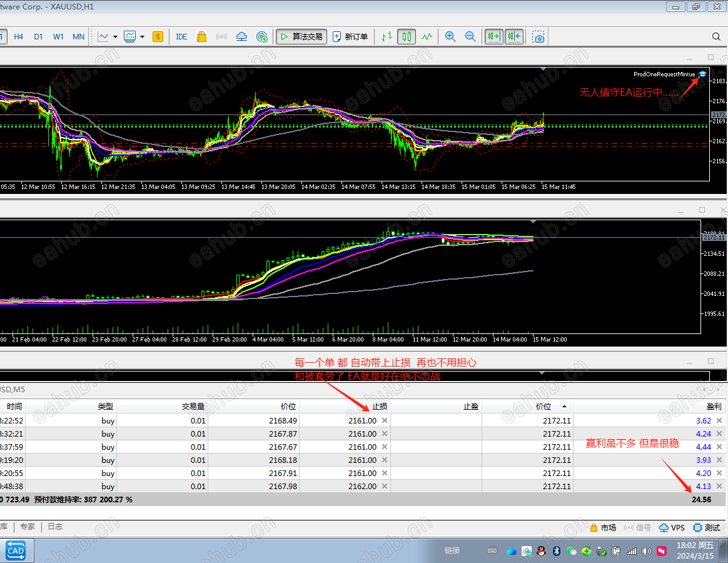Click the 新订单 new order button
728x563 pixels.
(x=350, y=37)
